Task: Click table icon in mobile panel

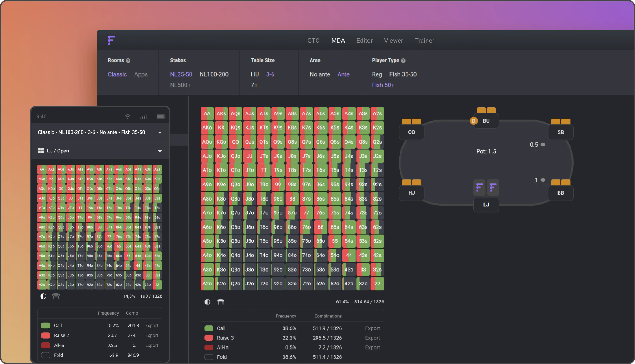Action: [x=56, y=296]
